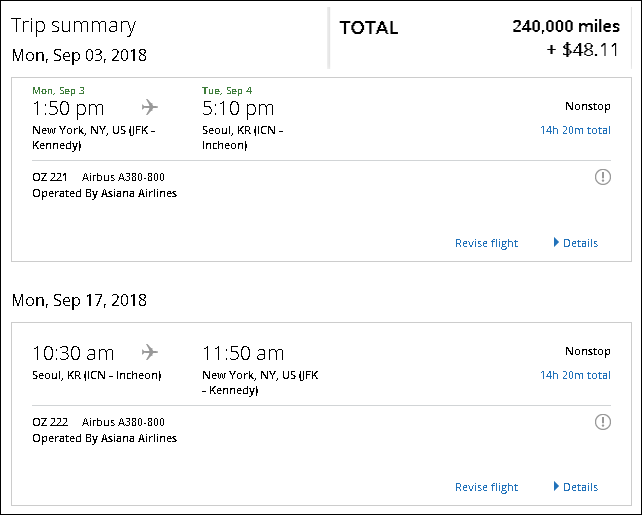
Task: Click the info icon for flight OZ 222
Action: click(x=602, y=422)
